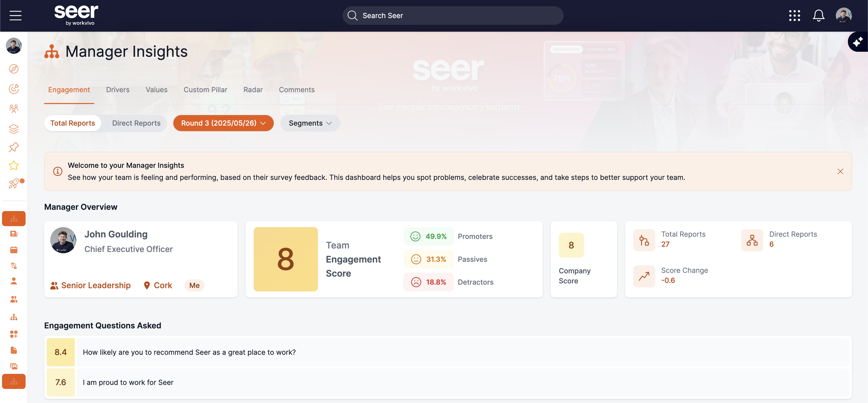This screenshot has height=403, width=868.
Task: Open the hamburger navigation menu
Action: pyautogui.click(x=16, y=16)
